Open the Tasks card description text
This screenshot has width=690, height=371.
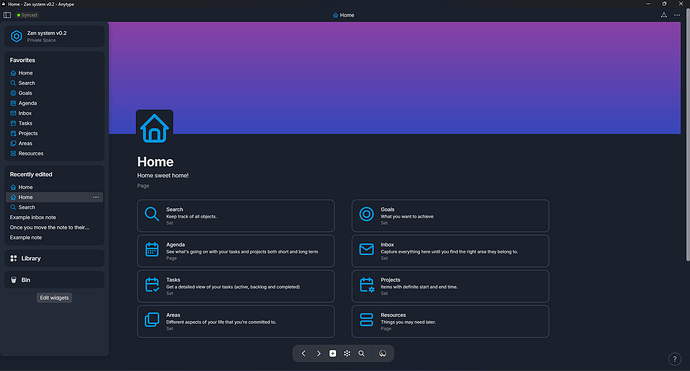(233, 287)
